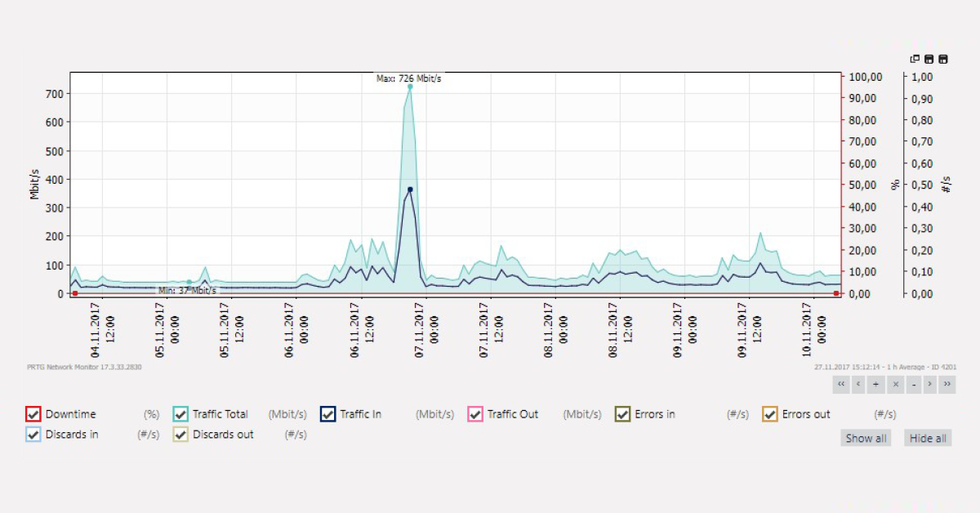Open the graph in a new window

point(915,60)
